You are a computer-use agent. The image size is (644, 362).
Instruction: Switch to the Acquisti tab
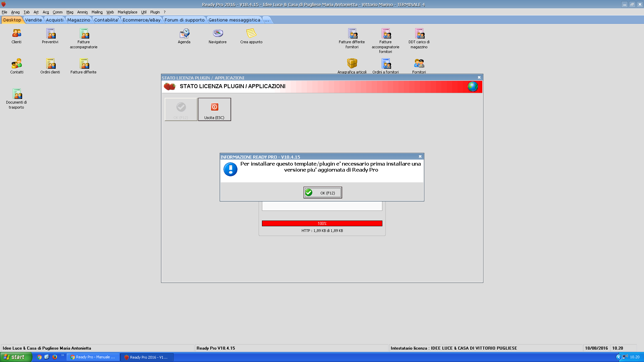click(x=55, y=20)
